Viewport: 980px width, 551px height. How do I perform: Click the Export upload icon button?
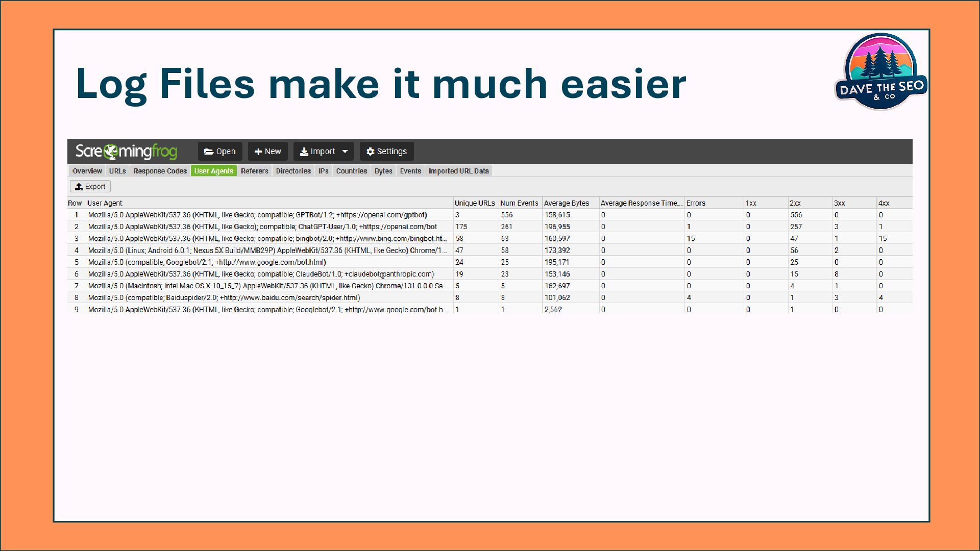[x=79, y=187]
